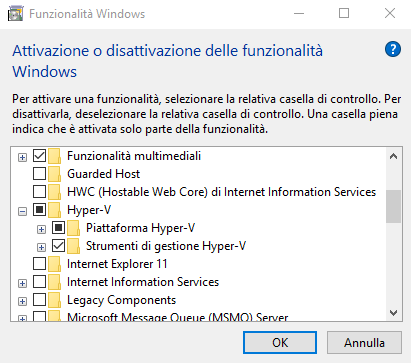Check the Internet Explorer 11 checkbox
Viewport: 411px width, 363px height.
point(39,264)
